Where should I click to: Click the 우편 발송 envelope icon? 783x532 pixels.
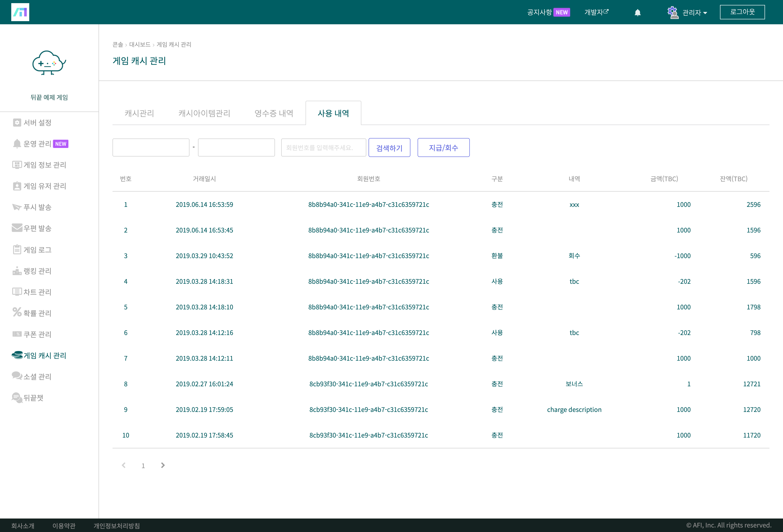(x=17, y=228)
